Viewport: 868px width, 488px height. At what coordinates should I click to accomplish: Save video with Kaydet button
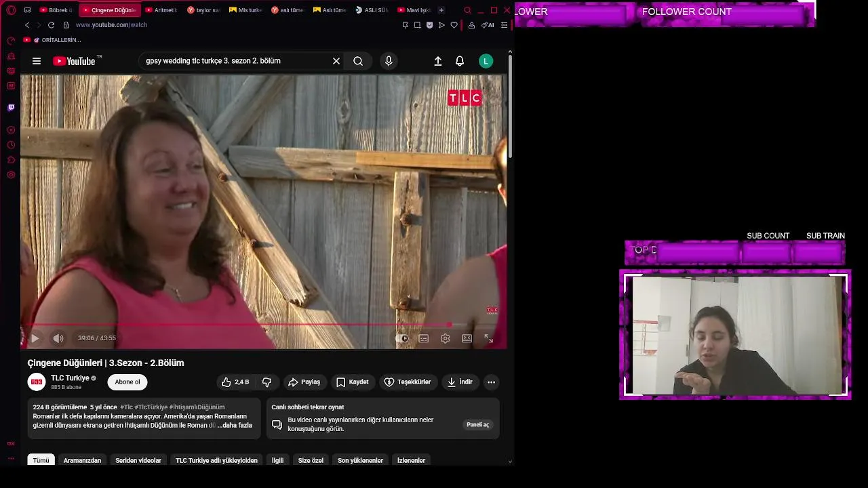[x=353, y=382]
